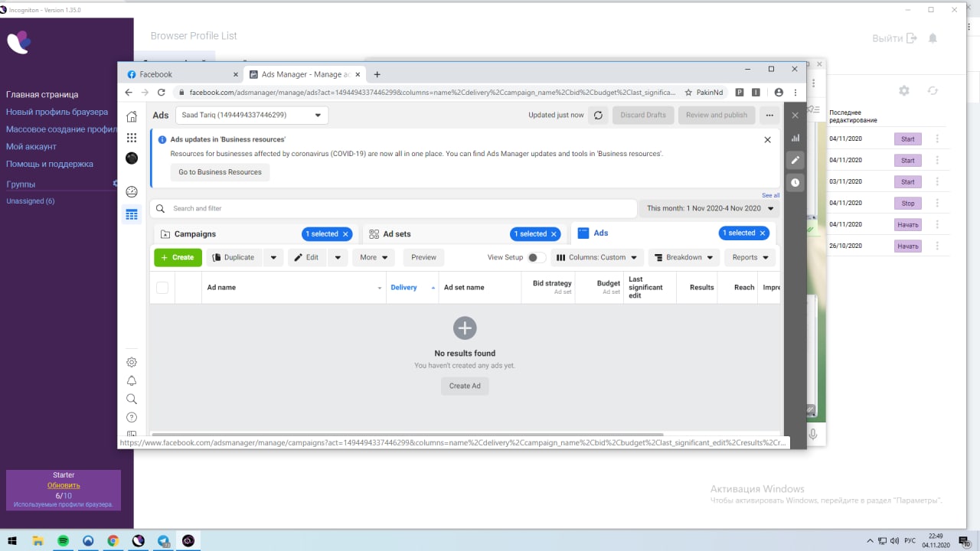
Task: Click the account profile avatar in sidebar
Action: [132, 158]
